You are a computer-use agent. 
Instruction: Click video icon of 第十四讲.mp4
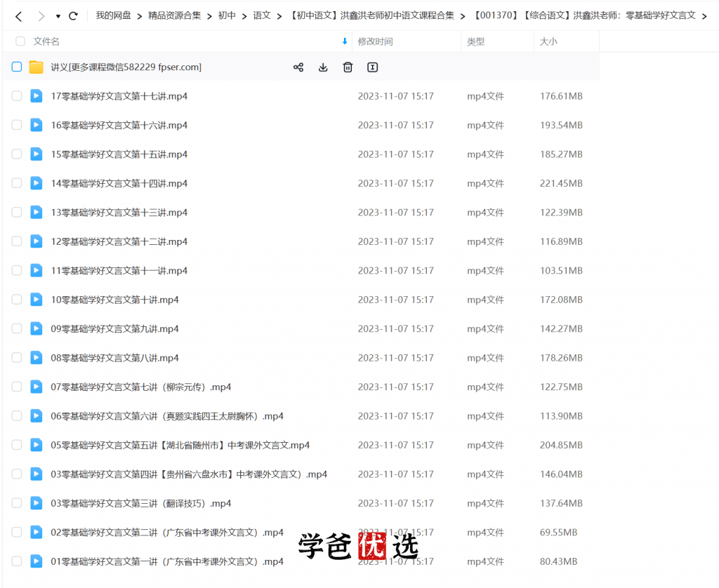[x=37, y=183]
